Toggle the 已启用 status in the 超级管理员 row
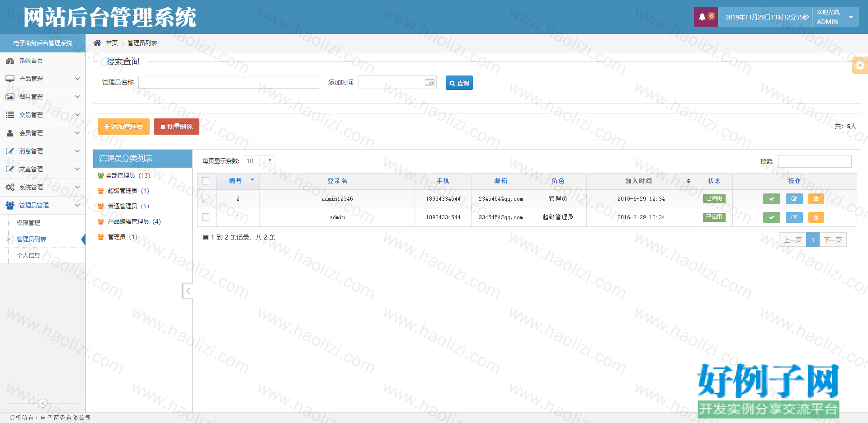 [x=714, y=217]
